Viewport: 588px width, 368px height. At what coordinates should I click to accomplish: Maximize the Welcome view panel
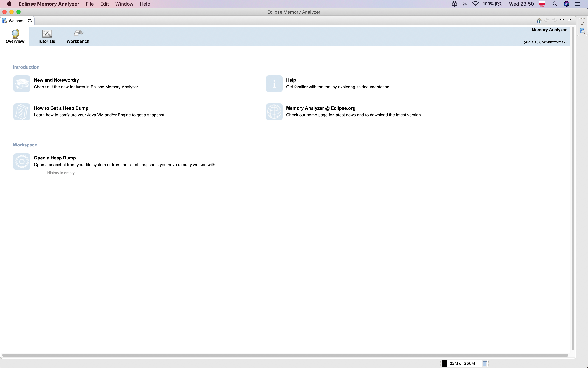click(x=569, y=20)
